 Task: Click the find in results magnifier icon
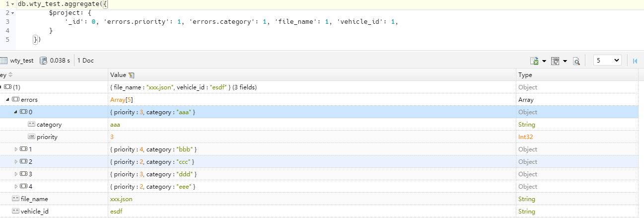point(576,61)
